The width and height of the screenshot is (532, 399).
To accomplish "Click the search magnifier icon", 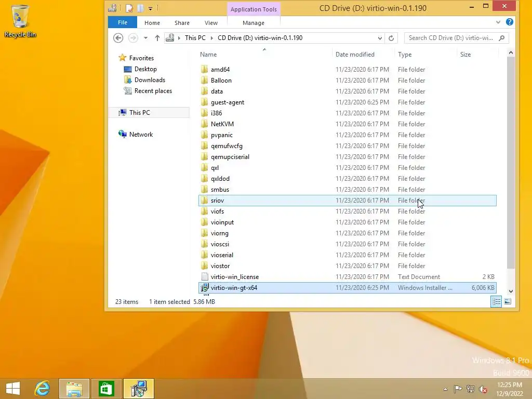I will (x=502, y=38).
